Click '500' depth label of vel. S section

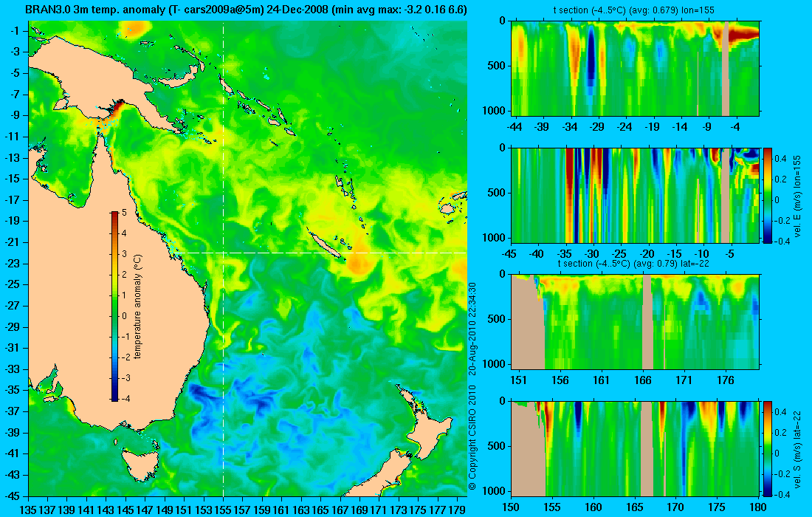coord(497,446)
